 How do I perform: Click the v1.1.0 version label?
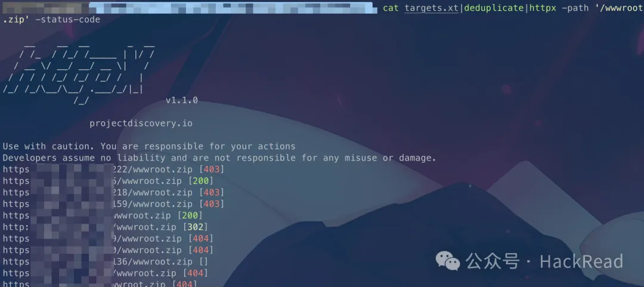tap(181, 100)
